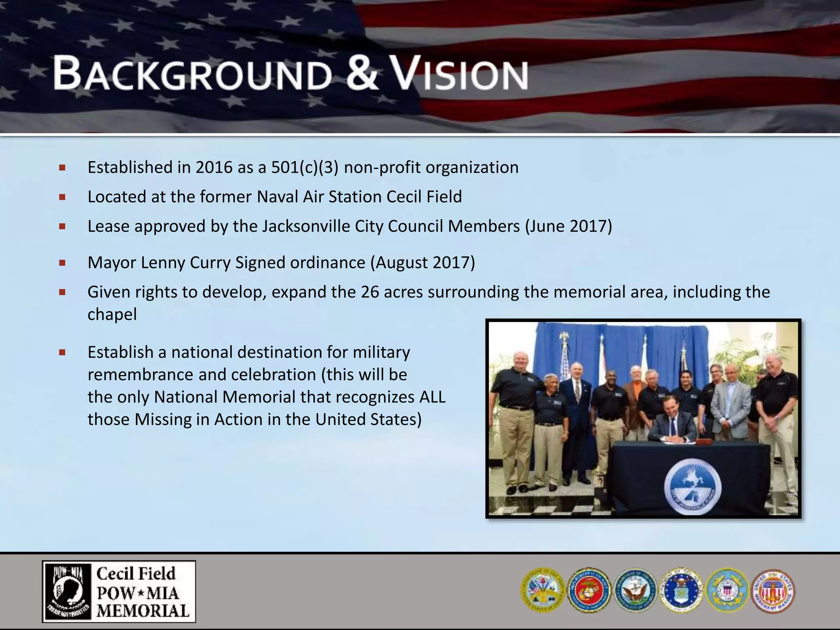This screenshot has height=630, width=840.
Task: Click the US Navy seal
Action: pyautogui.click(x=636, y=591)
